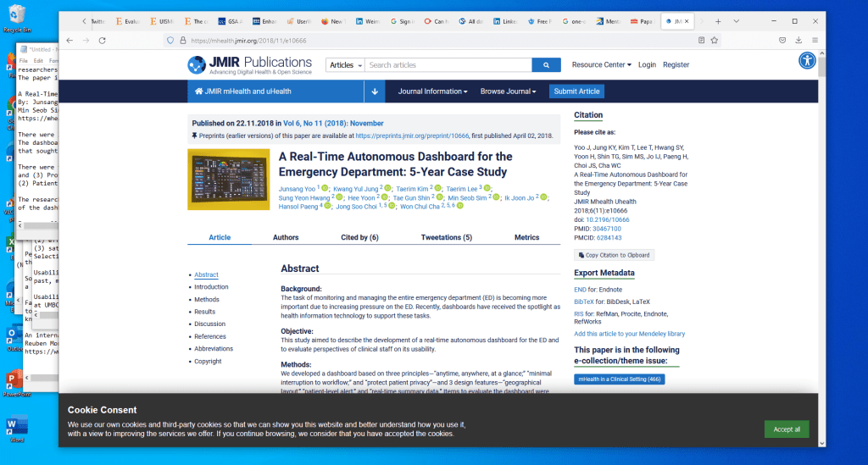Click into the Search articles field
The width and height of the screenshot is (868, 465).
tap(448, 64)
